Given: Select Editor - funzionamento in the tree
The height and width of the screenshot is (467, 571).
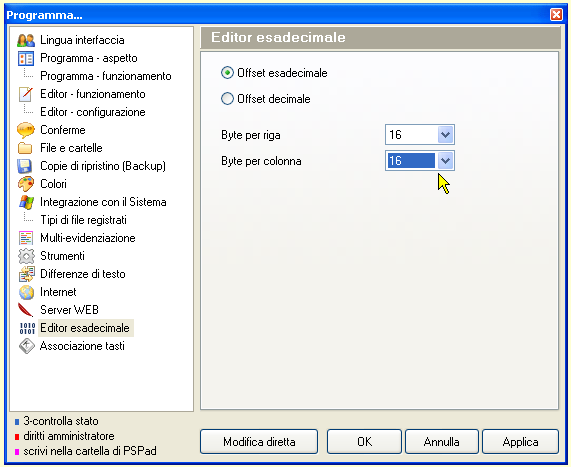Looking at the screenshot, I should pos(93,94).
